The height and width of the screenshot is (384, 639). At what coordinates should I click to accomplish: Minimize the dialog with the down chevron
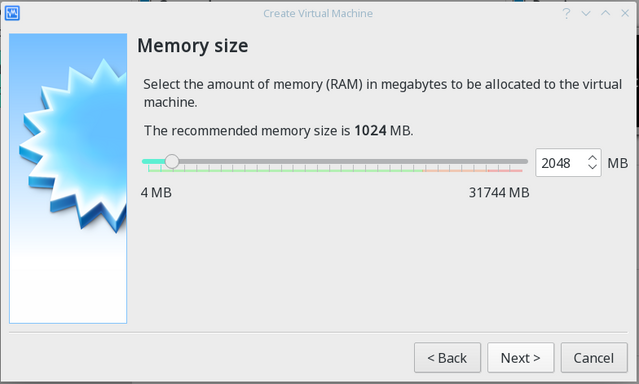[586, 13]
